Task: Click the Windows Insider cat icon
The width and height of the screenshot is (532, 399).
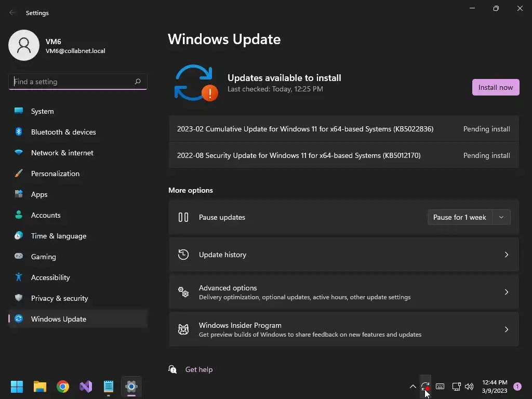Action: 183,329
